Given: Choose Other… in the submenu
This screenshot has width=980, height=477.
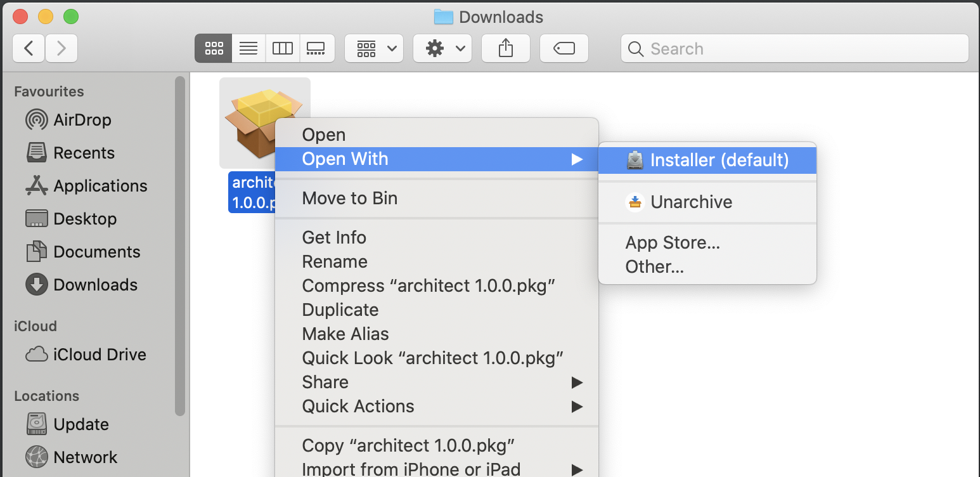Looking at the screenshot, I should [707, 266].
